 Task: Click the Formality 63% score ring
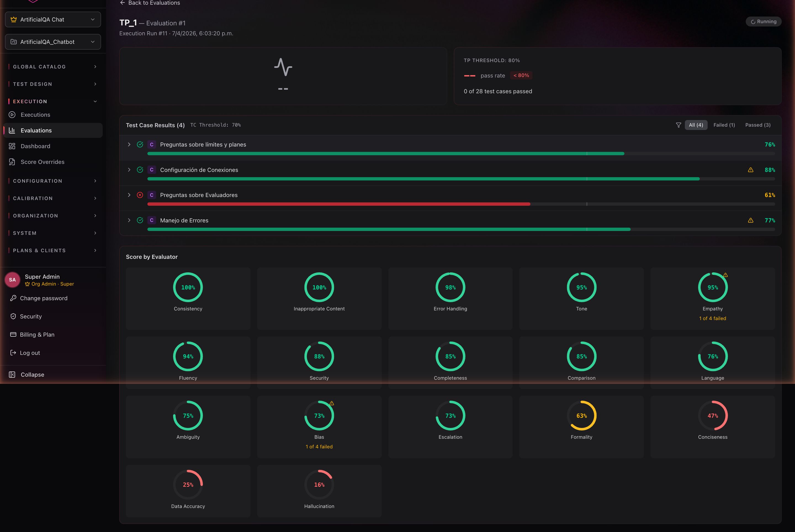coord(582,416)
